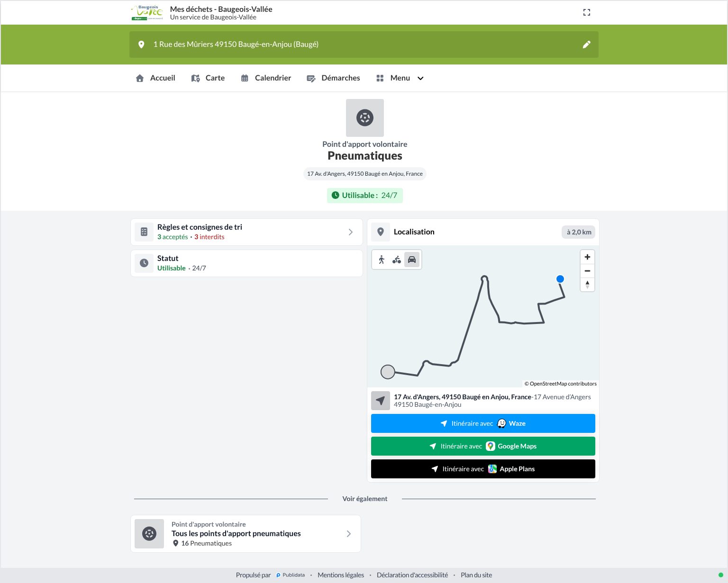The height and width of the screenshot is (583, 728).
Task: Edit the address with pencil icon
Action: pos(587,45)
